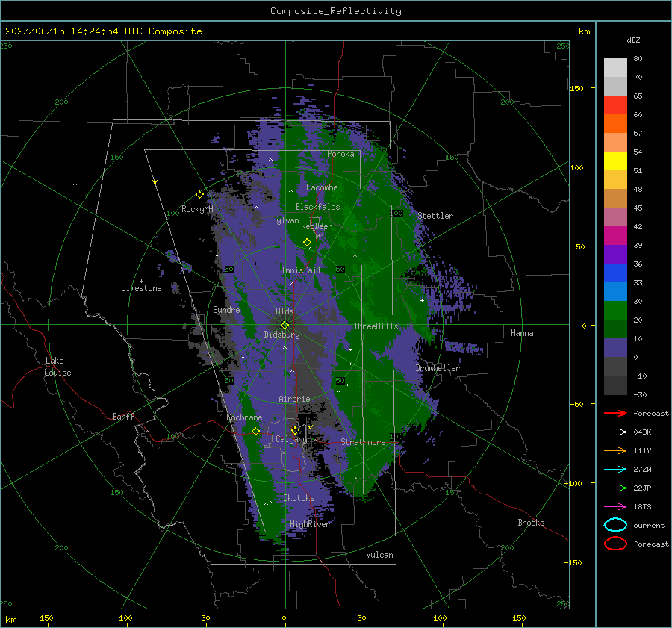Screen dimensions: 672x628
Task: Click the Didsbury label
Action: point(281,335)
